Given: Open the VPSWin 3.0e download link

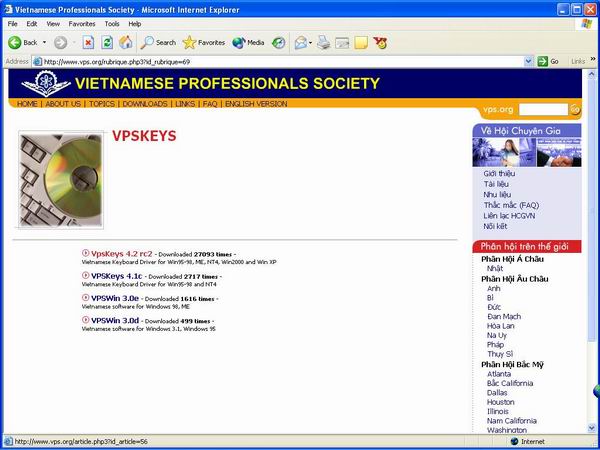Looking at the screenshot, I should point(115,298).
